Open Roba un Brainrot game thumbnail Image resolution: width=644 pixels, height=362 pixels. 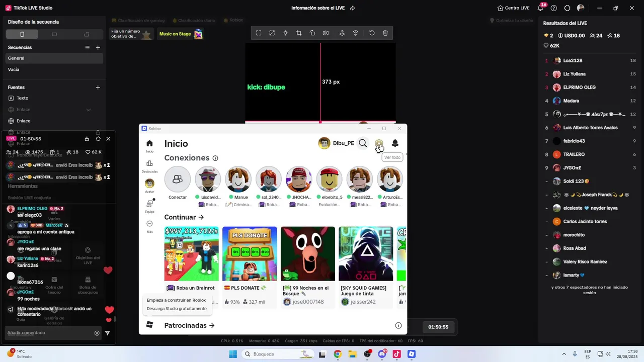192,254
